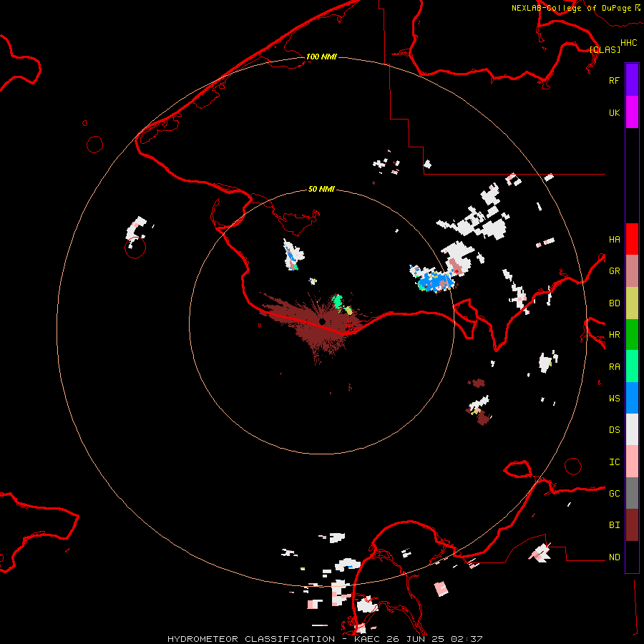Click the 'RF' legend label
Screen dimensions: 644x644
click(x=614, y=80)
